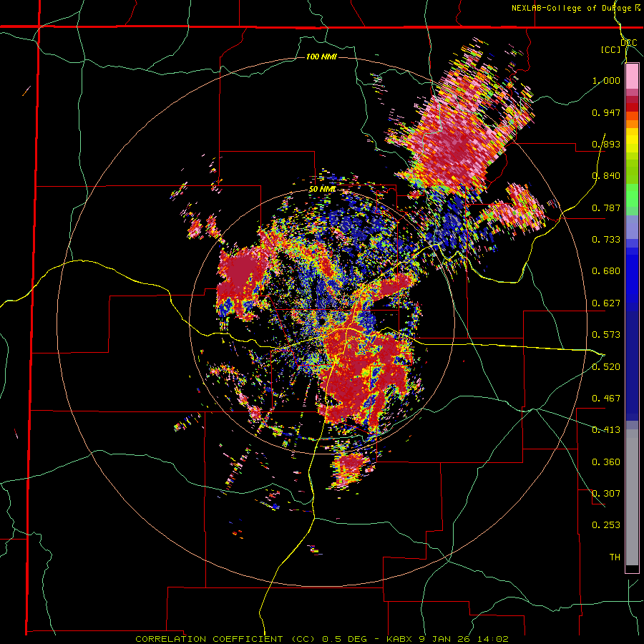Select the 0.680 color scale value
The image size is (644, 644).
pyautogui.click(x=606, y=271)
